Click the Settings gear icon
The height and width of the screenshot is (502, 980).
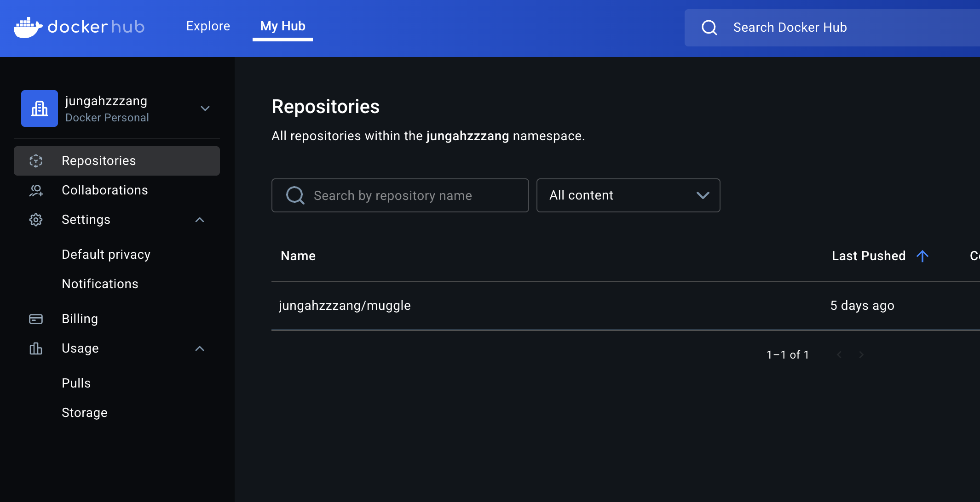[x=36, y=220]
